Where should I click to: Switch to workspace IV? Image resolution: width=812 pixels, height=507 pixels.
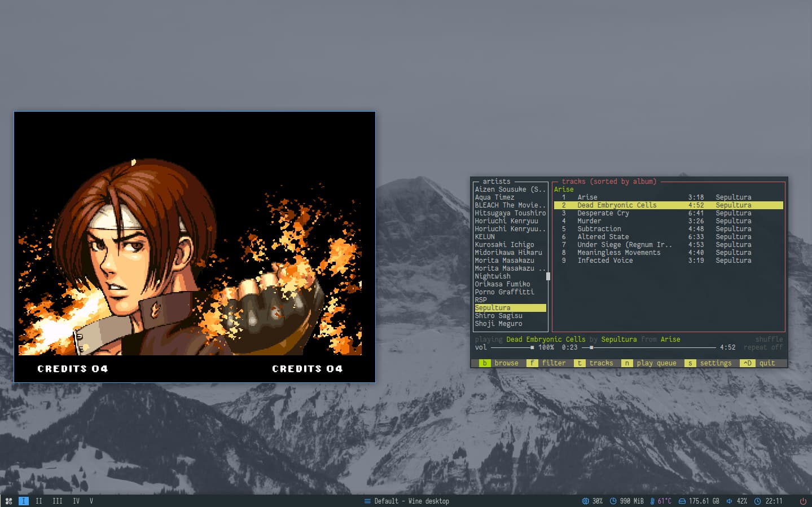click(76, 501)
